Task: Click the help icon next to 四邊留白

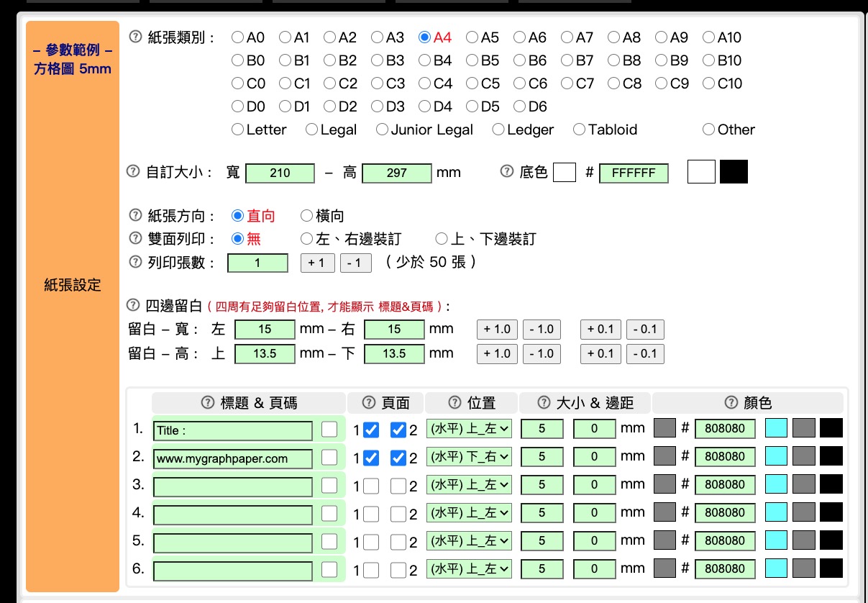Action: (x=132, y=304)
